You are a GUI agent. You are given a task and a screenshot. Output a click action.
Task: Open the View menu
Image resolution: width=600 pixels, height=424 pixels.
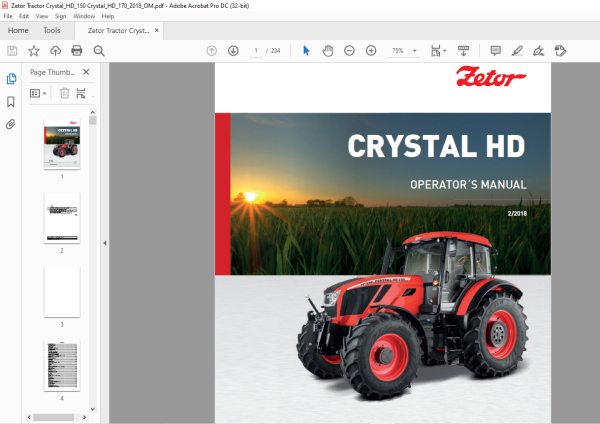tap(42, 16)
